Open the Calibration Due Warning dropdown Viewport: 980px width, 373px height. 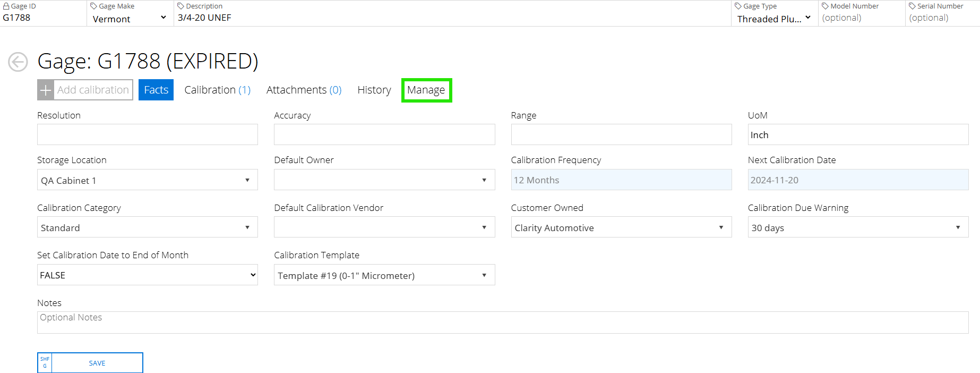pyautogui.click(x=858, y=227)
